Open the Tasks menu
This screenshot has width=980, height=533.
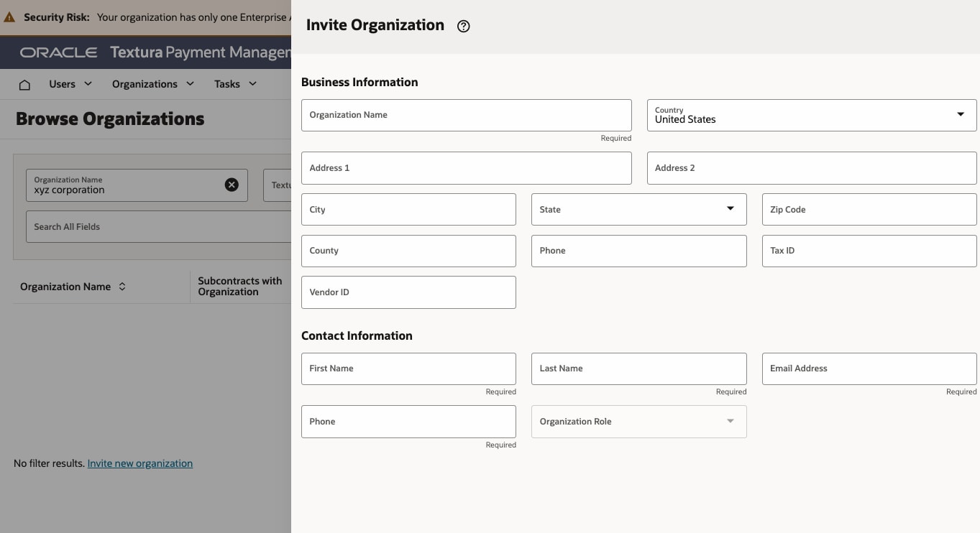[x=235, y=84]
